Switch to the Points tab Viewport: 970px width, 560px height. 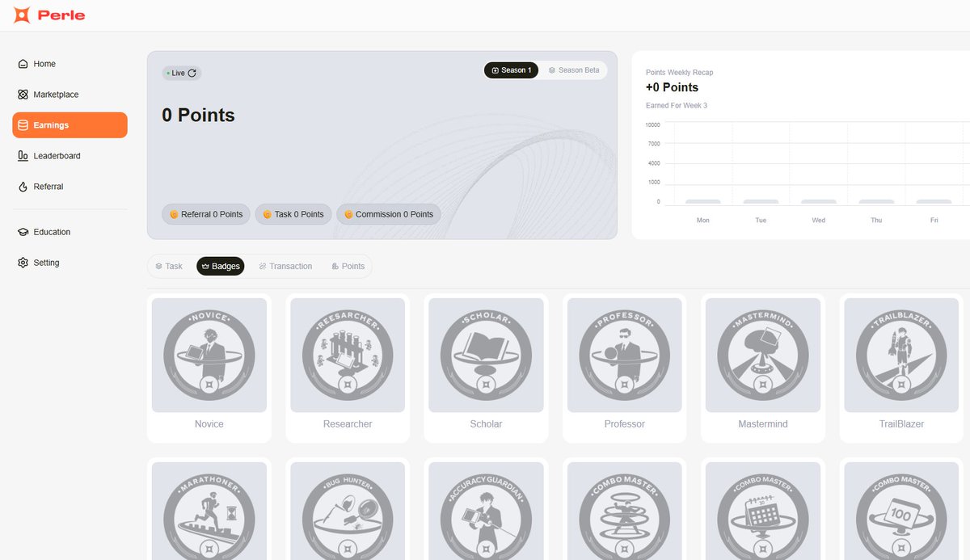(348, 266)
